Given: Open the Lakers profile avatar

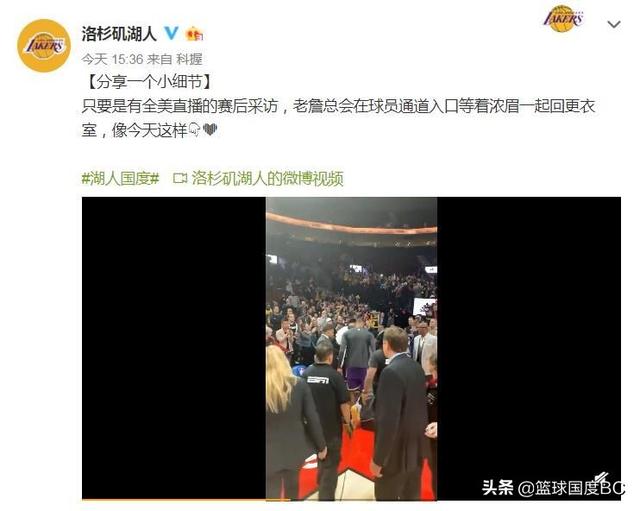Looking at the screenshot, I should pos(44,46).
